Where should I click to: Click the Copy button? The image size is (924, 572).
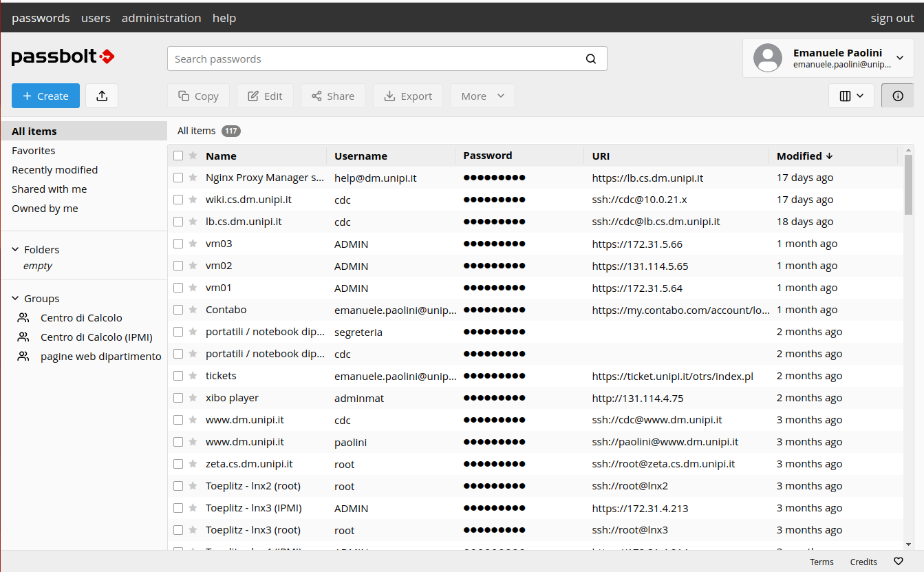198,96
